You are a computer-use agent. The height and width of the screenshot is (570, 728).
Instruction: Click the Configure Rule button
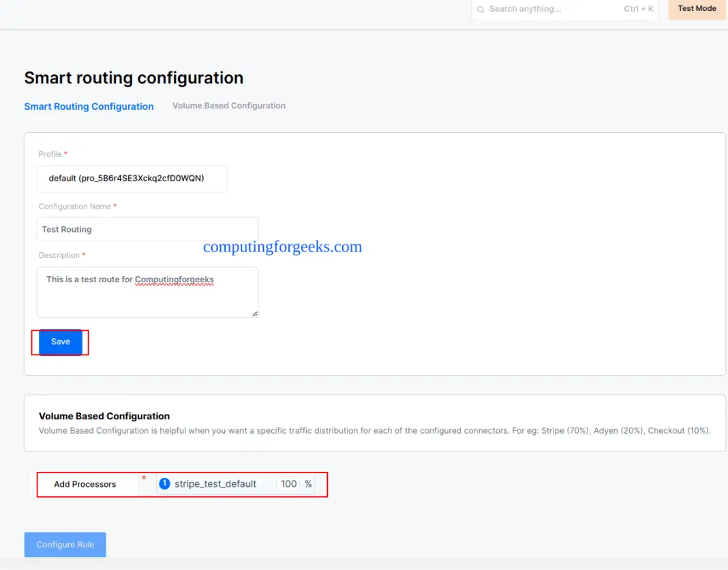coord(65,544)
